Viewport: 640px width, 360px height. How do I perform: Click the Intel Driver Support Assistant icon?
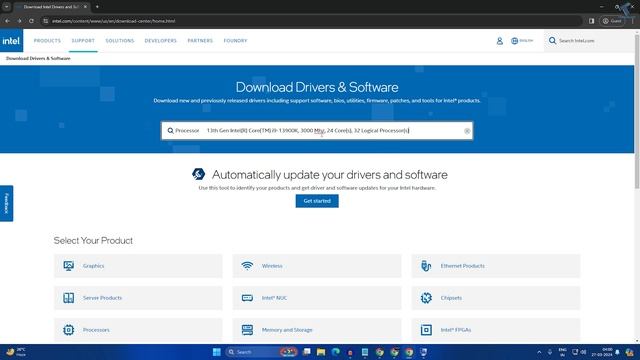[x=198, y=174]
